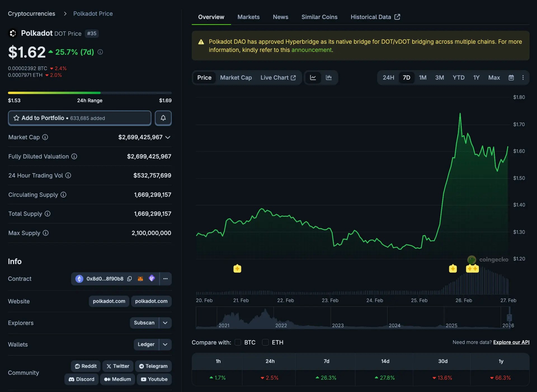Enable the BTC comparison checkbox
This screenshot has width=537, height=392.
tap(238, 342)
